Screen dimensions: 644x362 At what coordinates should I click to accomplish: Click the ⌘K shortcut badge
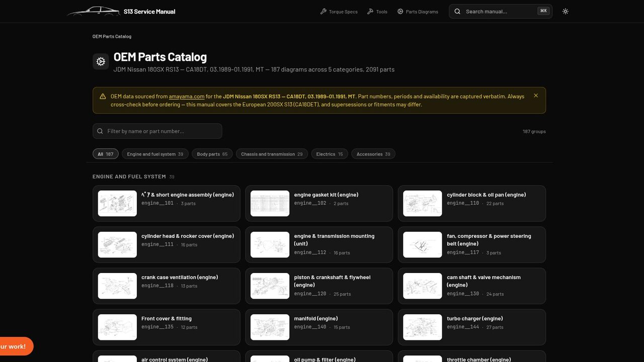coord(543,11)
